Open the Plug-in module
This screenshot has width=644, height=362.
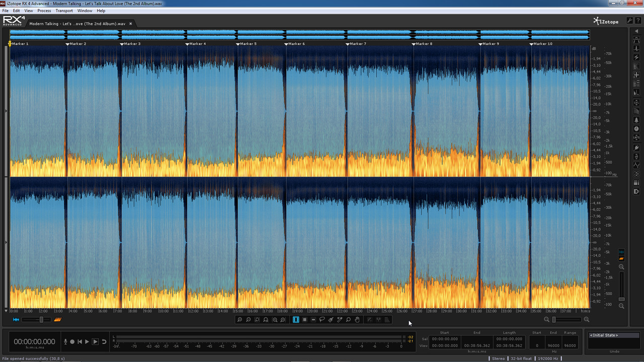pyautogui.click(x=636, y=147)
